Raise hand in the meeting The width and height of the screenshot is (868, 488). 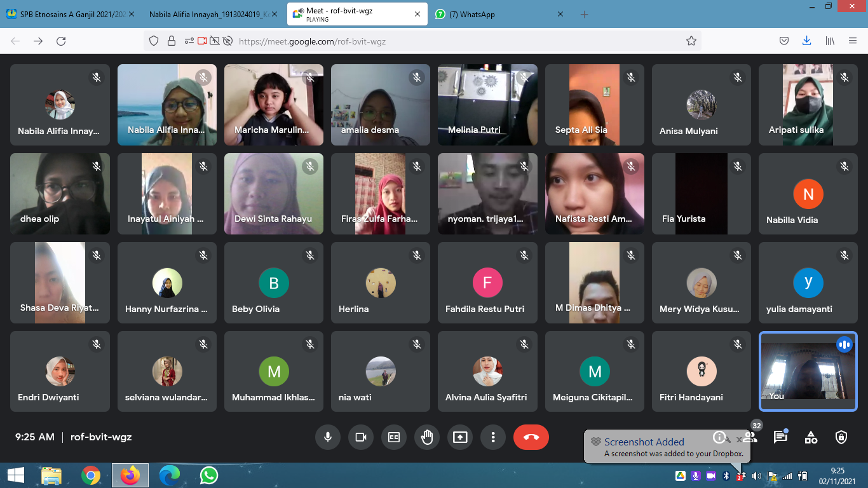427,437
